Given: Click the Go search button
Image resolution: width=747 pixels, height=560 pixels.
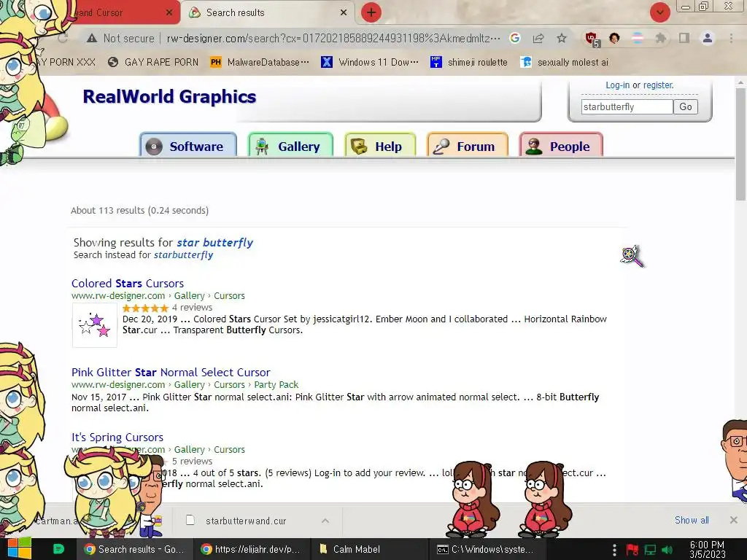Looking at the screenshot, I should click(x=686, y=106).
